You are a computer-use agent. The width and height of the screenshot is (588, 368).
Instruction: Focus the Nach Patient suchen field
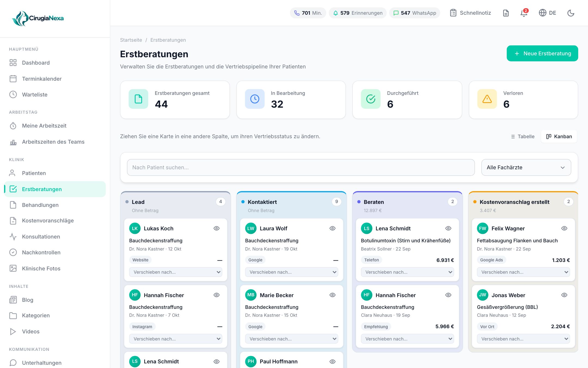(x=301, y=167)
